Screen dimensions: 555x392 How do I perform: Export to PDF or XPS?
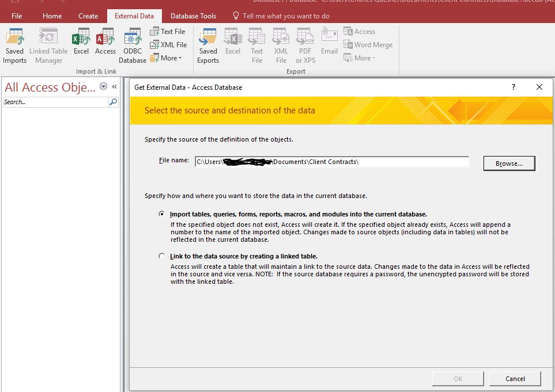(x=305, y=46)
